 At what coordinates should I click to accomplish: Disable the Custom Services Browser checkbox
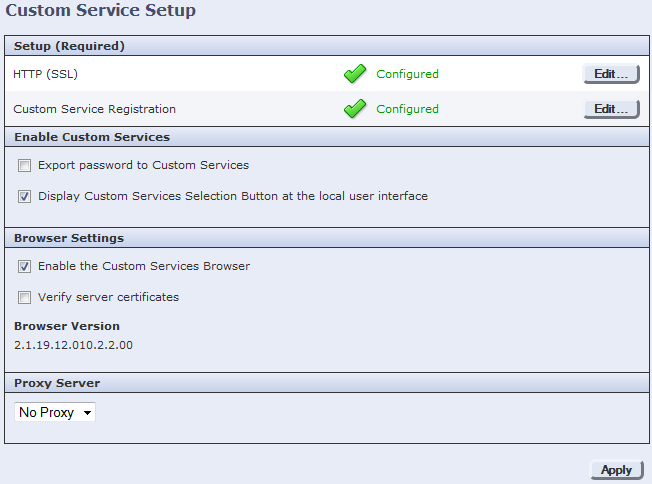(x=25, y=267)
